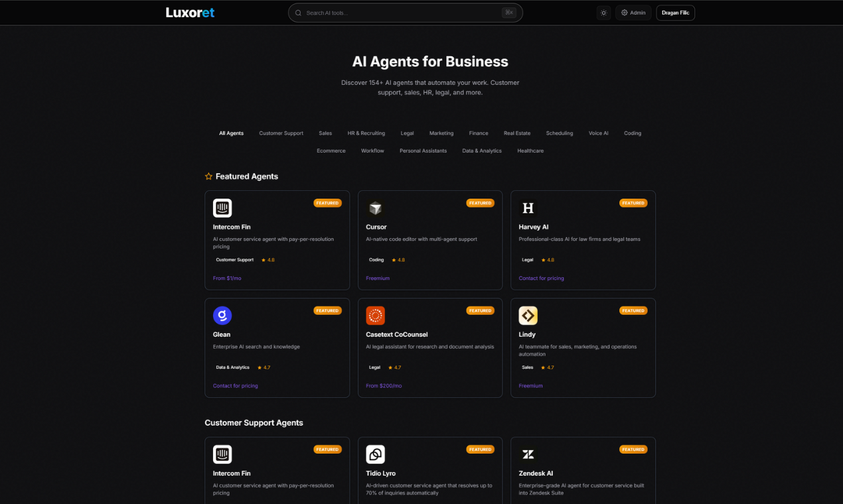Click the ⌘K shortcut badge
Image resolution: width=843 pixels, height=504 pixels.
[x=509, y=13]
